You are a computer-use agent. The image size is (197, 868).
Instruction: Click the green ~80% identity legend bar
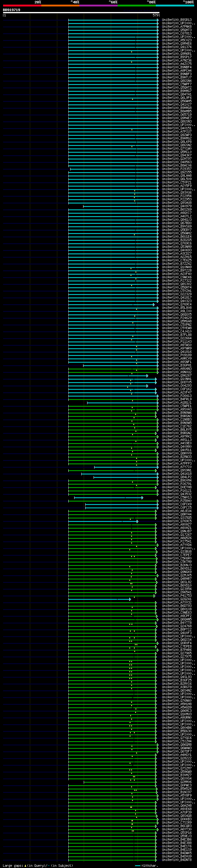(137, 6)
